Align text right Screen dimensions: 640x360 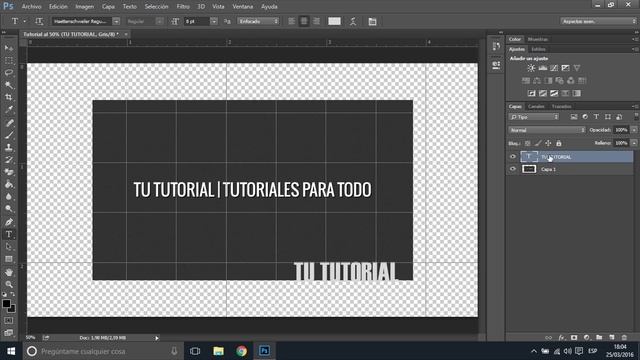pos(316,21)
